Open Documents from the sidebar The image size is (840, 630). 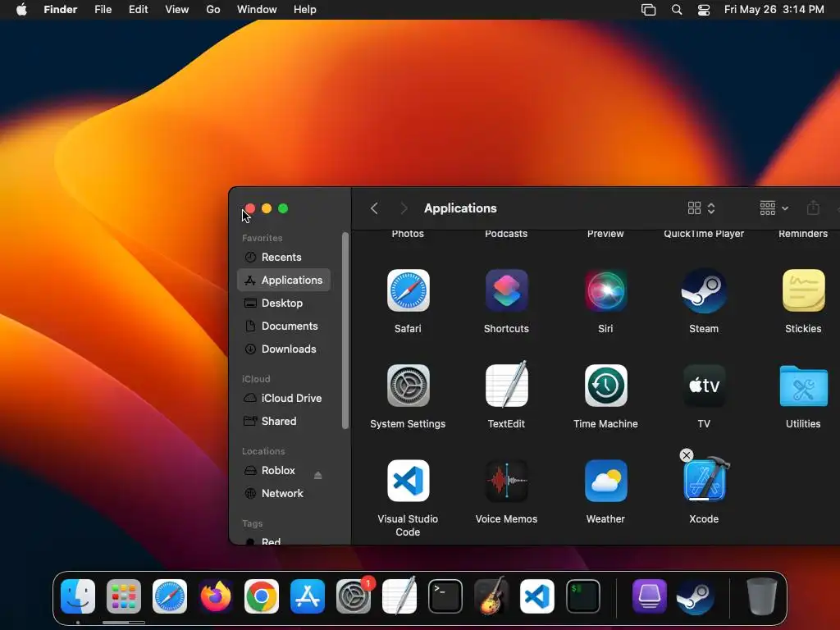pyautogui.click(x=283, y=326)
